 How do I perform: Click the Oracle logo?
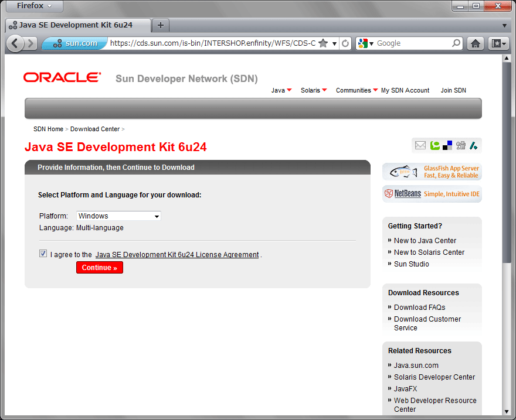[62, 77]
